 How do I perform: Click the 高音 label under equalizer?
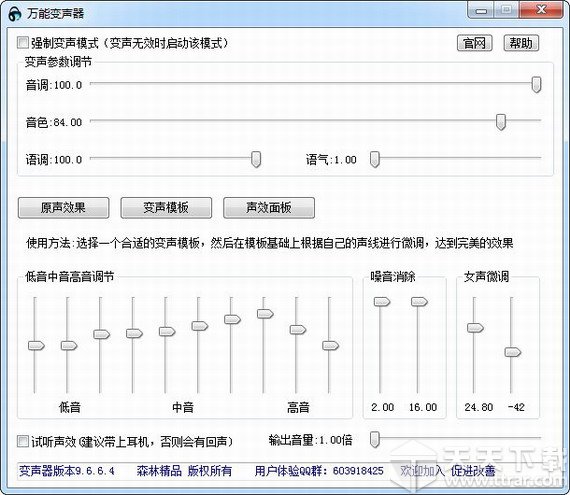[298, 407]
